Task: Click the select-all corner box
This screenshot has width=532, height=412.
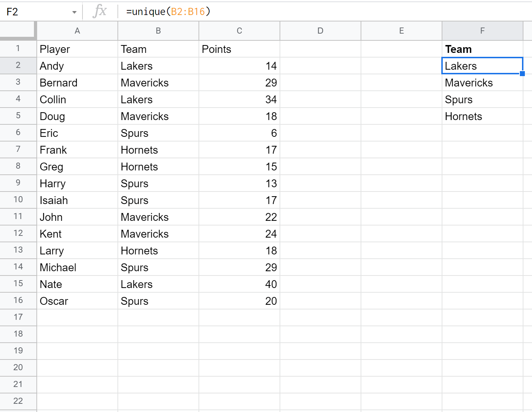Action: pyautogui.click(x=18, y=30)
